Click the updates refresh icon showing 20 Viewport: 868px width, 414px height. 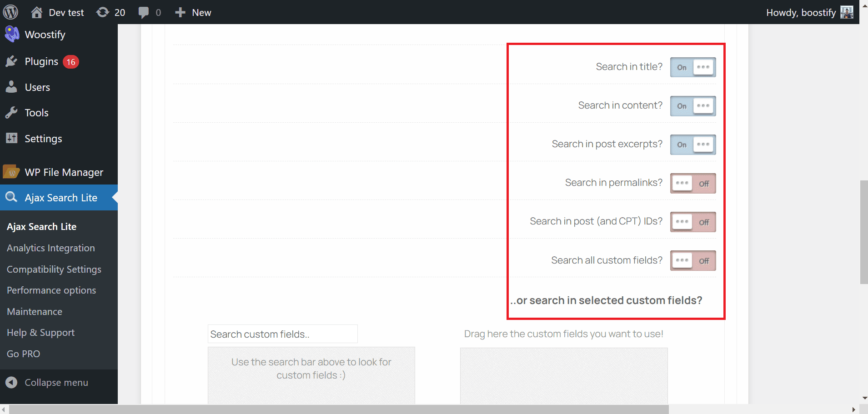pos(103,12)
